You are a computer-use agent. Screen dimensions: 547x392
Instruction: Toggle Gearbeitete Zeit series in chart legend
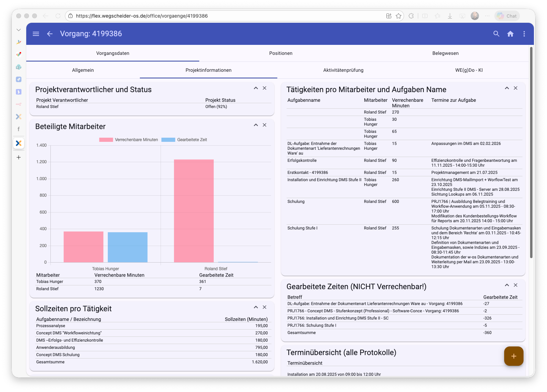(184, 140)
